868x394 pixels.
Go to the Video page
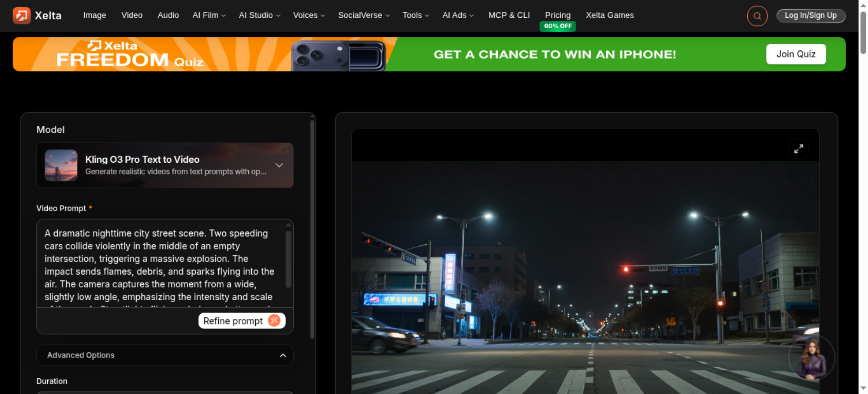click(132, 15)
